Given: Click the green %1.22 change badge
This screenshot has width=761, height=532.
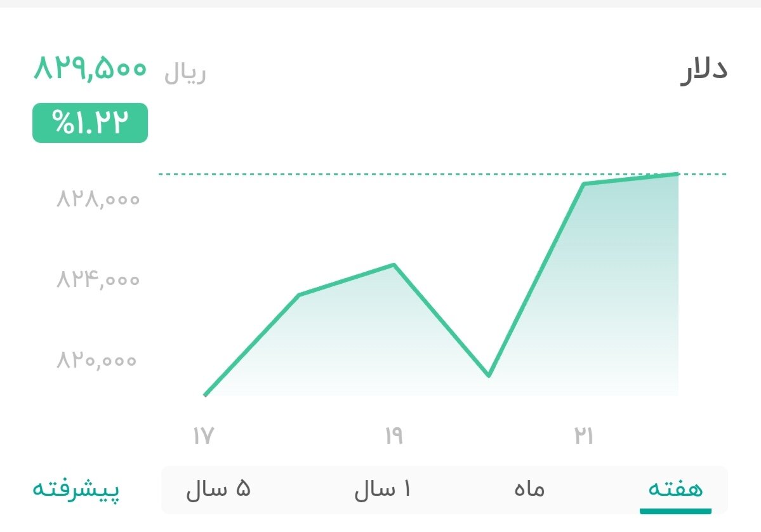Looking at the screenshot, I should tap(89, 123).
